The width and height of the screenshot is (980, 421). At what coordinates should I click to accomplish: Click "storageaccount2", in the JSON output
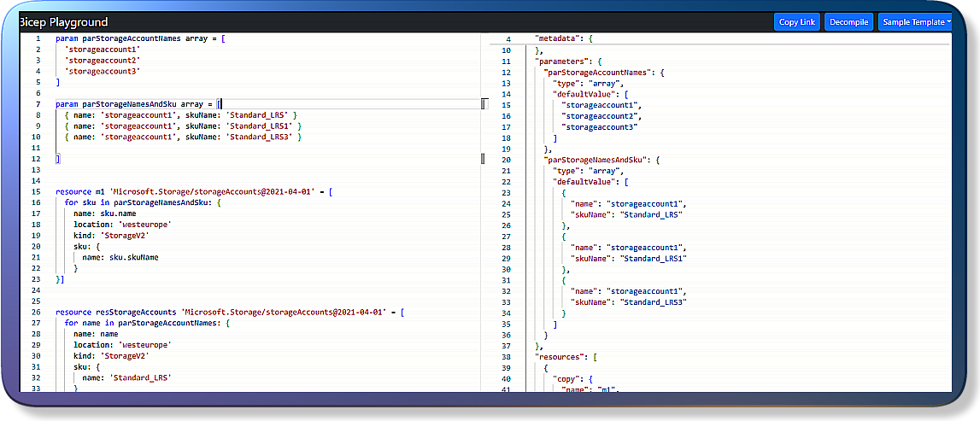[601, 116]
